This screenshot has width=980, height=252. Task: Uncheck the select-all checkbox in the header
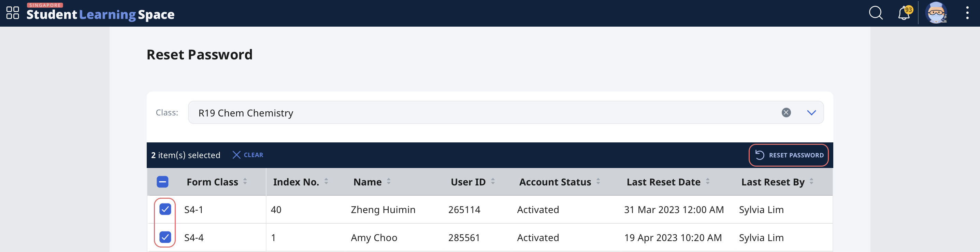(163, 182)
